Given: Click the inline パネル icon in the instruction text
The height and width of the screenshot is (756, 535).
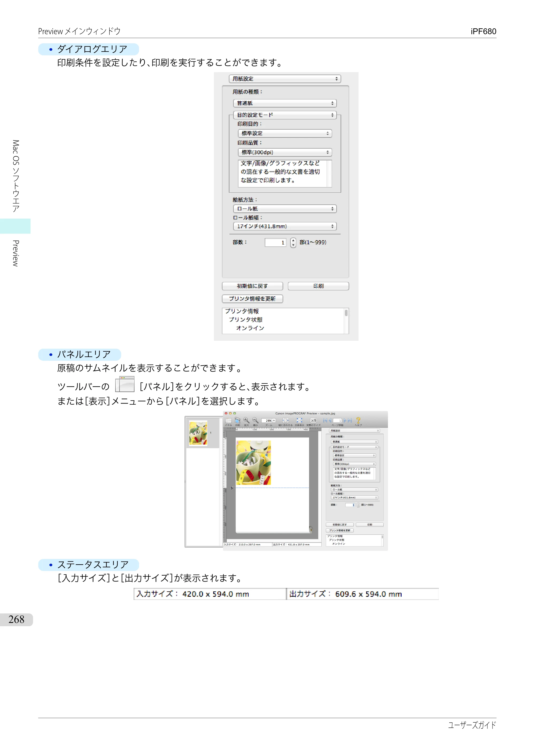Looking at the screenshot, I should (125, 384).
